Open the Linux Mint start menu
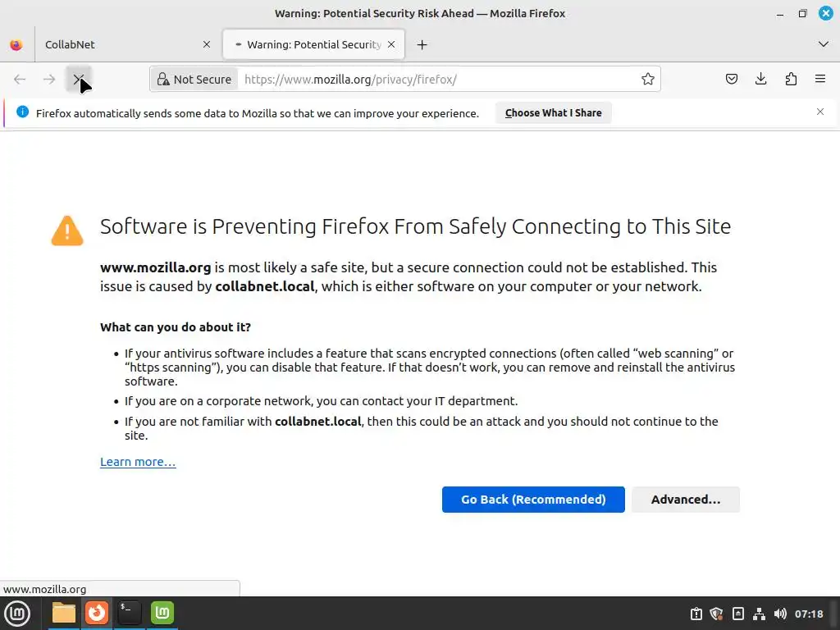 (x=17, y=613)
